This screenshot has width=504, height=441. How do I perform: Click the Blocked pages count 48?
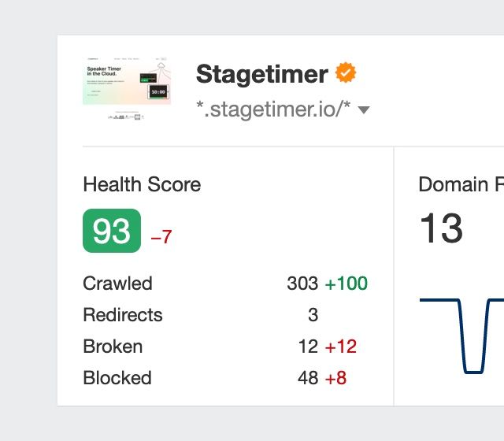tap(308, 378)
